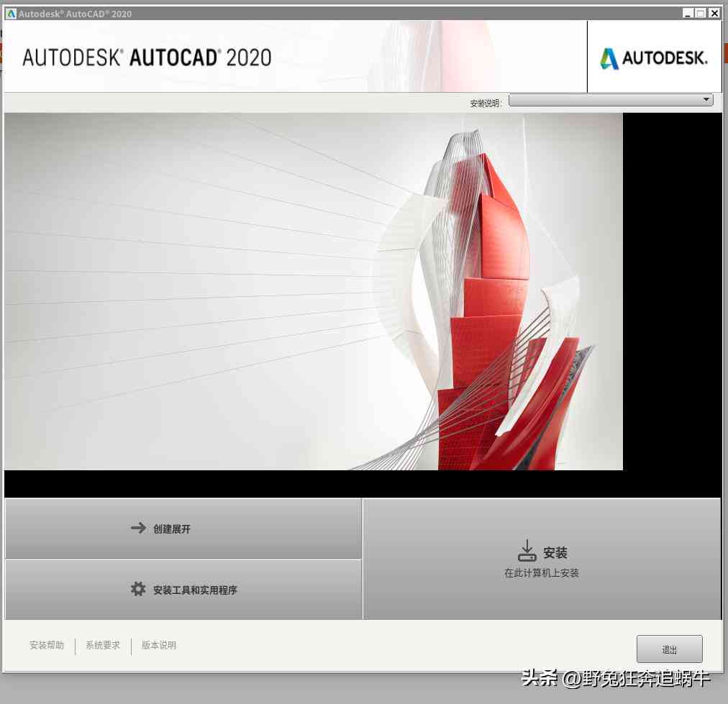728x704 pixels.
Task: Click the download icon above 安装
Action: [x=527, y=550]
